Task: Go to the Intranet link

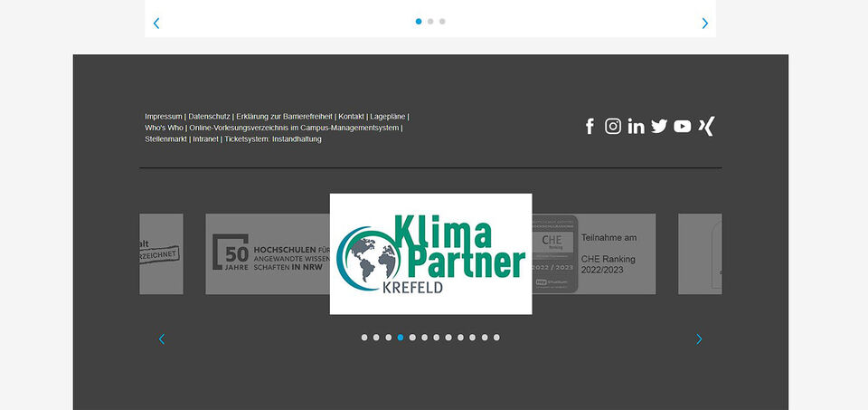Action: [206, 139]
